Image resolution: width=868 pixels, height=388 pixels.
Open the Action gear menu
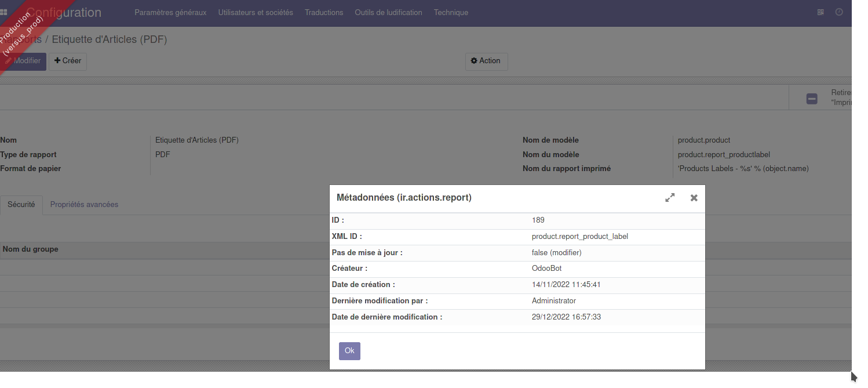[486, 61]
